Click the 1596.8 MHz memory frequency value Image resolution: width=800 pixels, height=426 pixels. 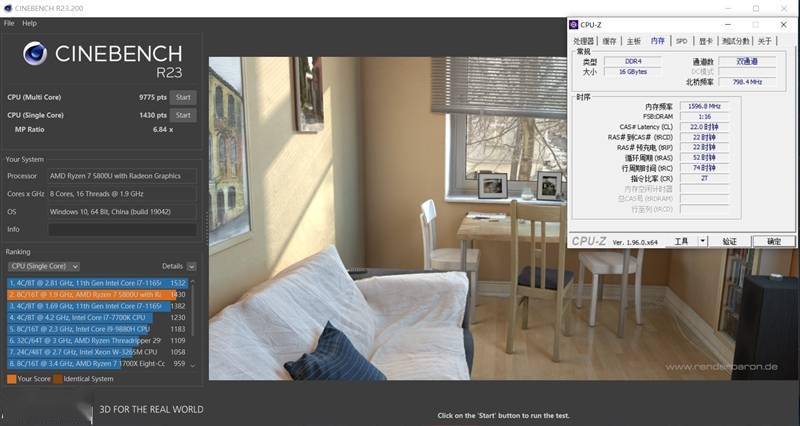click(x=704, y=106)
